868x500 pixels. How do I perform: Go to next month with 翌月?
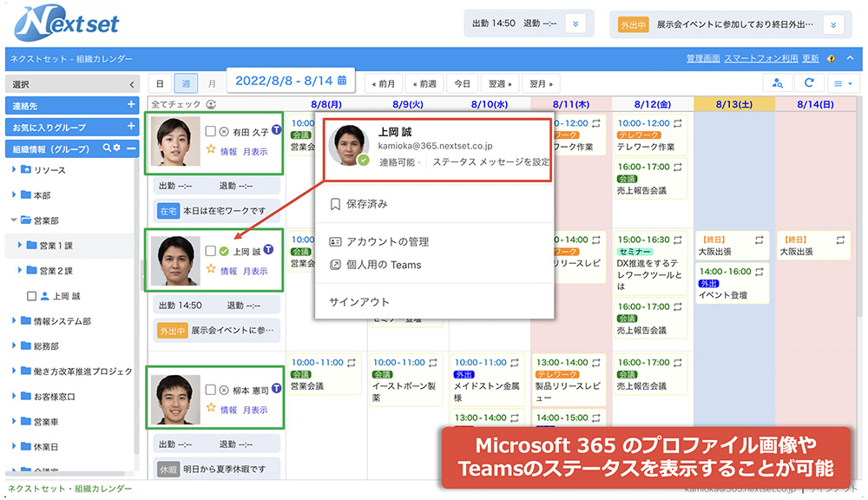pos(541,83)
